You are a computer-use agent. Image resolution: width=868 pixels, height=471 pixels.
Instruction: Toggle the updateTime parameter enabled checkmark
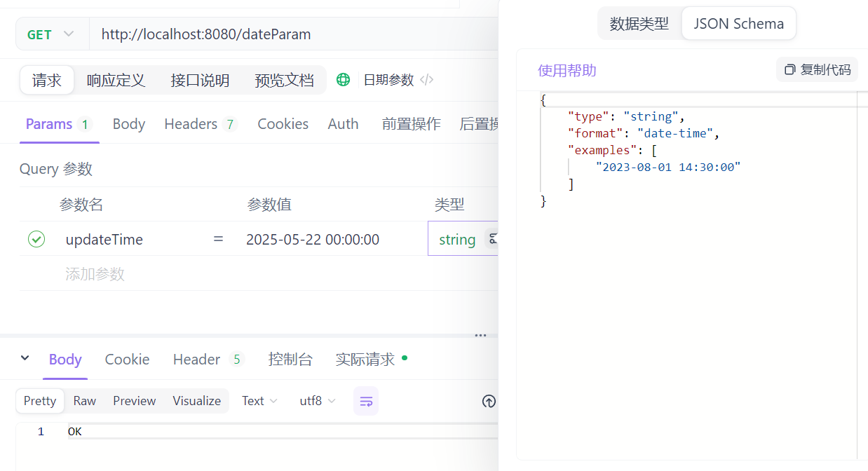click(36, 240)
